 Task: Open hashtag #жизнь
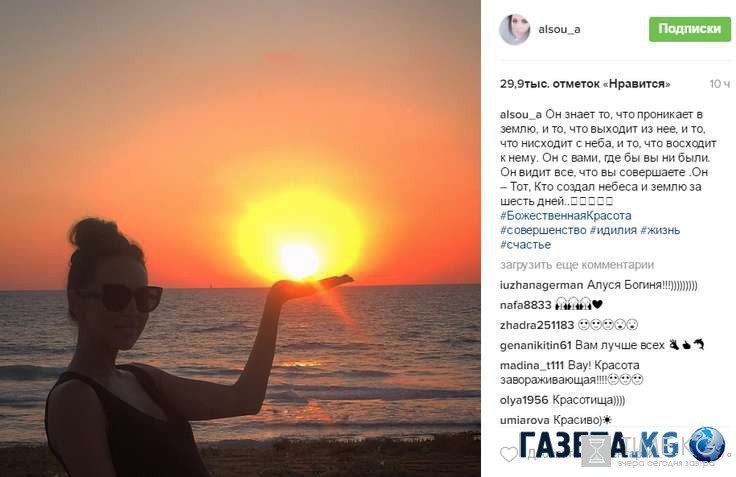pyautogui.click(x=660, y=230)
